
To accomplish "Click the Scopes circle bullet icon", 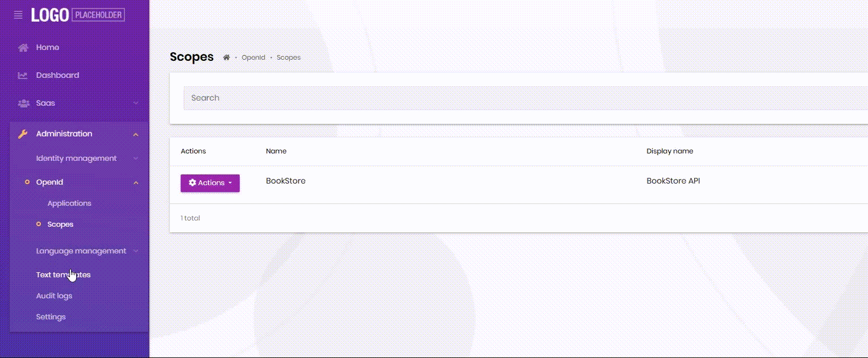I will coord(39,224).
